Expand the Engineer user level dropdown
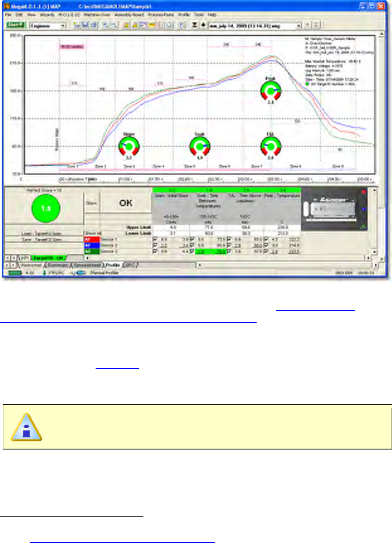The height and width of the screenshot is (543, 392). point(63,26)
